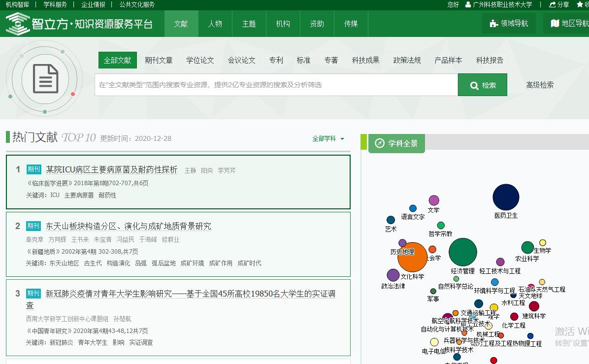Open 机构智库 in the top bar
The height and width of the screenshot is (364, 589).
[17, 4]
